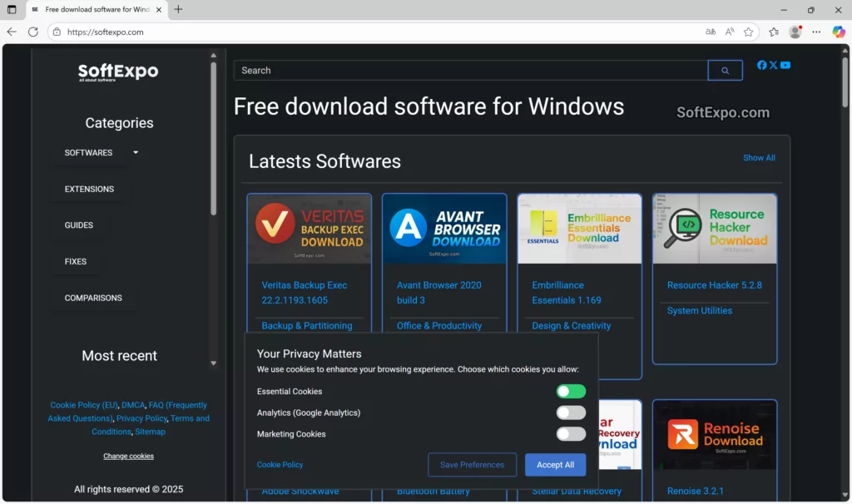Open the YouTube channel icon

pyautogui.click(x=785, y=65)
